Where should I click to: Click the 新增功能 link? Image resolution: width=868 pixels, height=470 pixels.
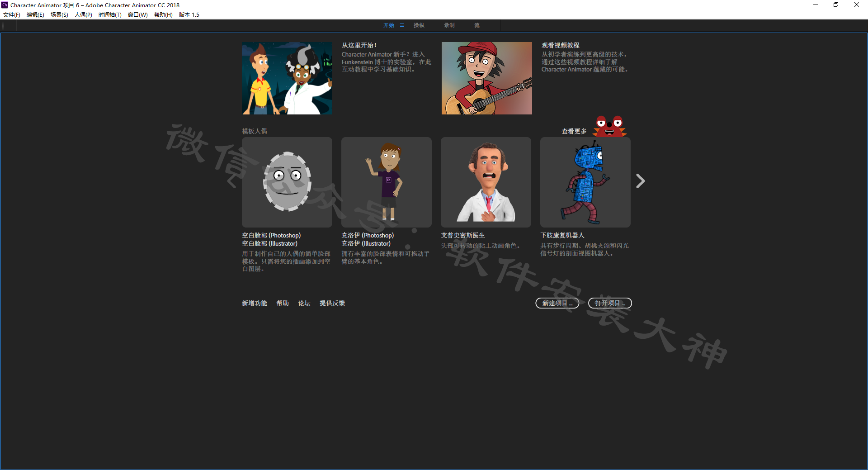[255, 303]
